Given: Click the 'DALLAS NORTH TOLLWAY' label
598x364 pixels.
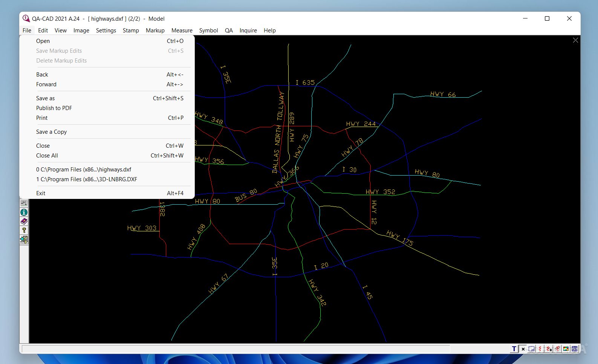Looking at the screenshot, I should click(x=278, y=133).
